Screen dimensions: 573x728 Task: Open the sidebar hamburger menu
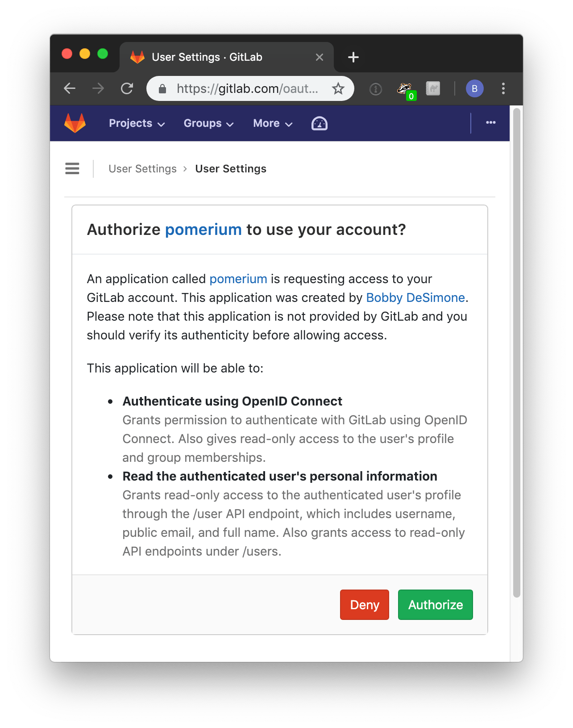pyautogui.click(x=72, y=168)
